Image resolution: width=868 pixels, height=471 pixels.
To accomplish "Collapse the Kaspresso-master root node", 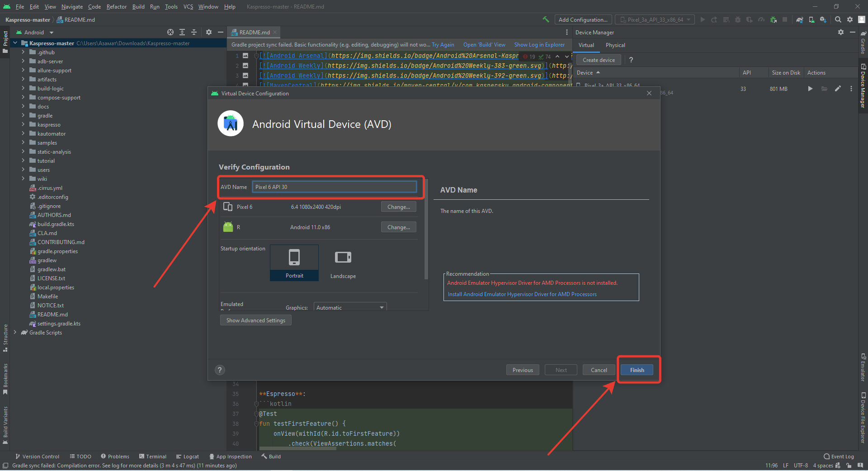I will 15,43.
